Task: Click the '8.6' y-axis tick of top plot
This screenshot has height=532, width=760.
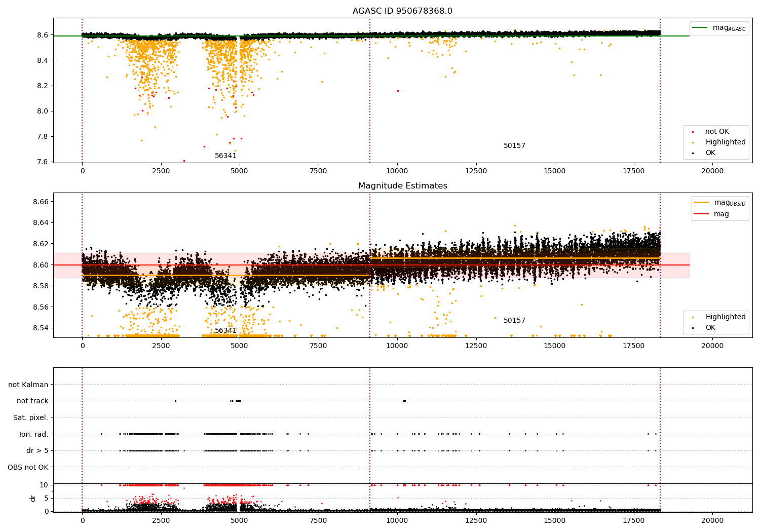Action: pyautogui.click(x=43, y=35)
